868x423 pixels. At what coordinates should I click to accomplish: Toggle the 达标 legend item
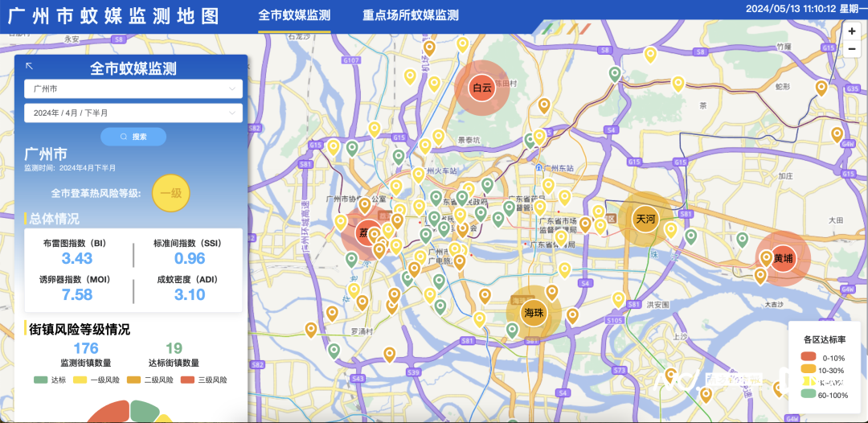pyautogui.click(x=50, y=380)
